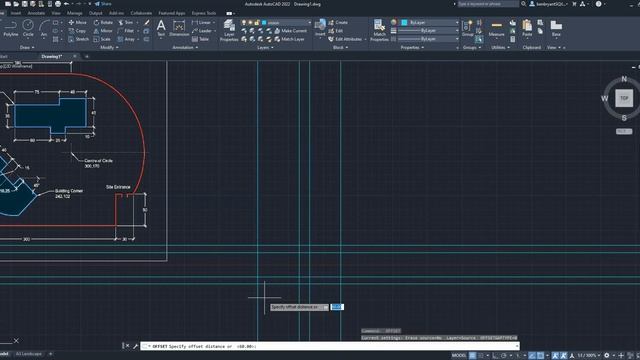Click Edit Attributes button
640x360 pixels.
[345, 39]
